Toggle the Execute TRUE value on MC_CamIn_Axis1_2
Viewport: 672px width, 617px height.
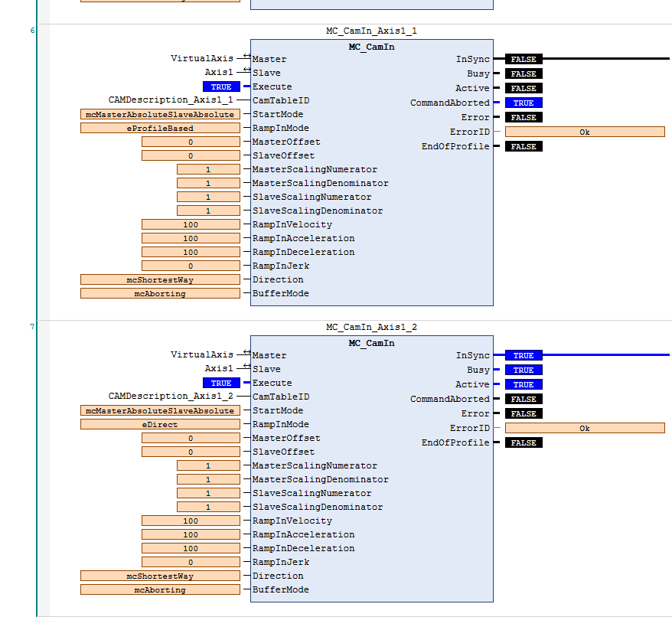(221, 383)
